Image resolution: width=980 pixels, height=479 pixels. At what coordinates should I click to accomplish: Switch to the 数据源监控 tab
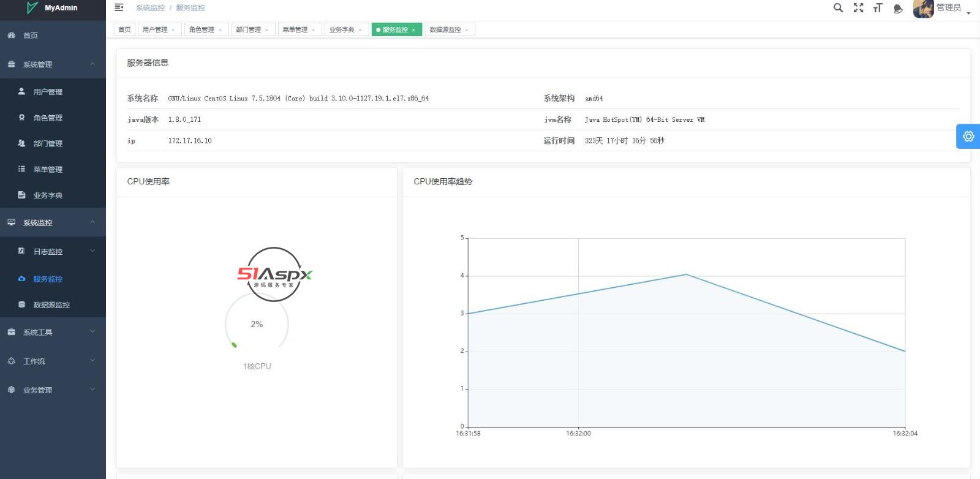coord(445,29)
